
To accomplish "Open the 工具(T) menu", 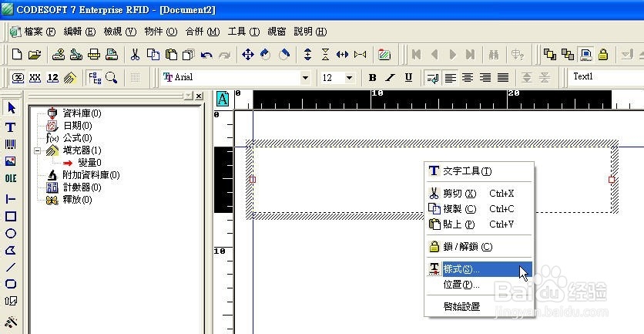I will pyautogui.click(x=243, y=32).
